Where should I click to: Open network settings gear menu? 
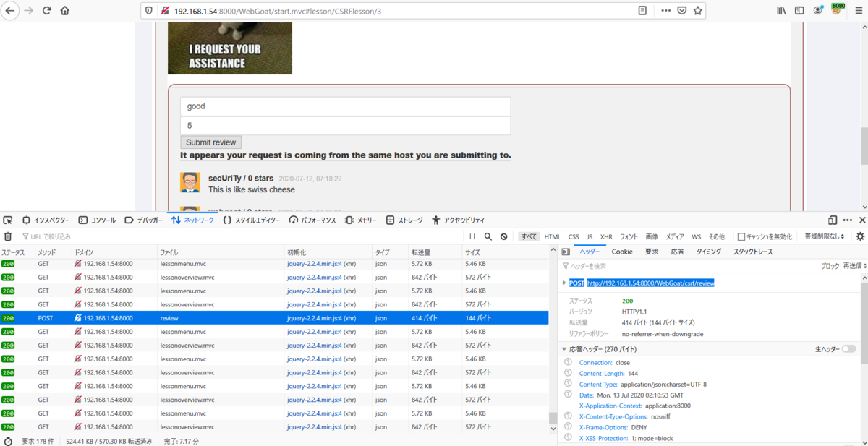point(860,236)
